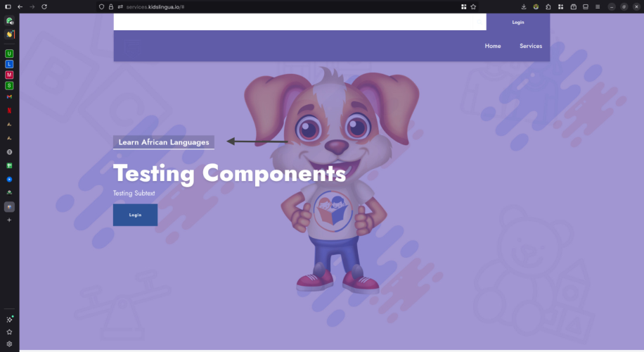Open the Netflix sidebar tab
This screenshot has height=352, width=644.
click(x=9, y=111)
